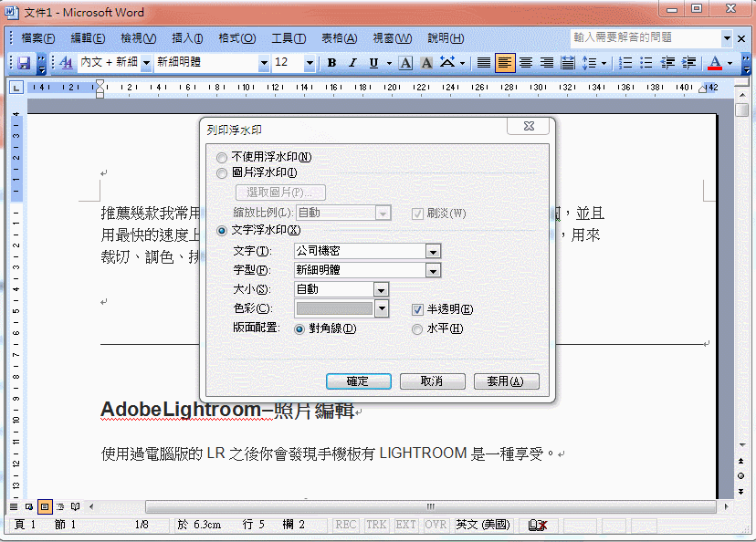Toggle EXT selection mode in status bar
The height and width of the screenshot is (542, 756).
tap(405, 525)
